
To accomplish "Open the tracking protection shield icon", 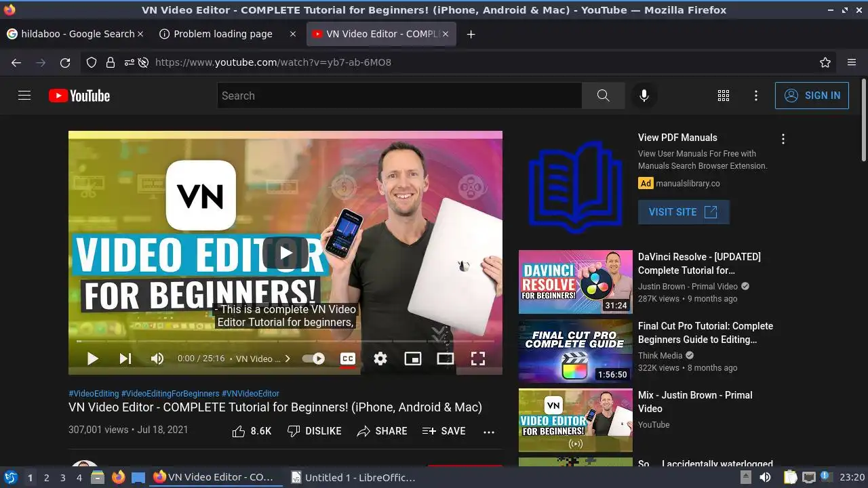I will point(92,62).
